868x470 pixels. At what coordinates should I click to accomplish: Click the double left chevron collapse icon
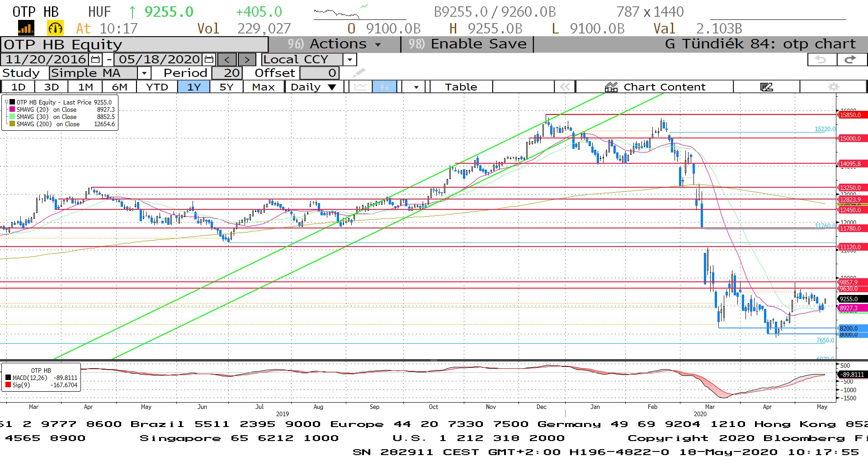(x=565, y=87)
